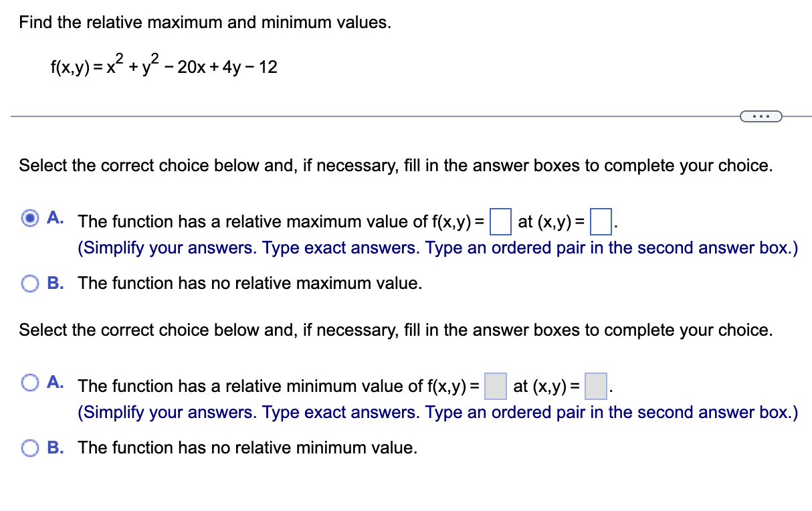Click the horizontal divider line below formula
This screenshot has width=812, height=511.
(375, 117)
